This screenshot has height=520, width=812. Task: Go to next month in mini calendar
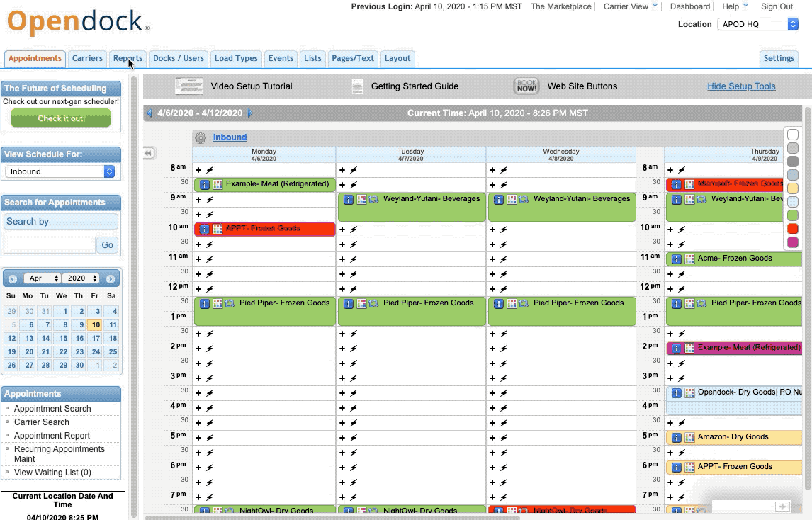pos(111,278)
